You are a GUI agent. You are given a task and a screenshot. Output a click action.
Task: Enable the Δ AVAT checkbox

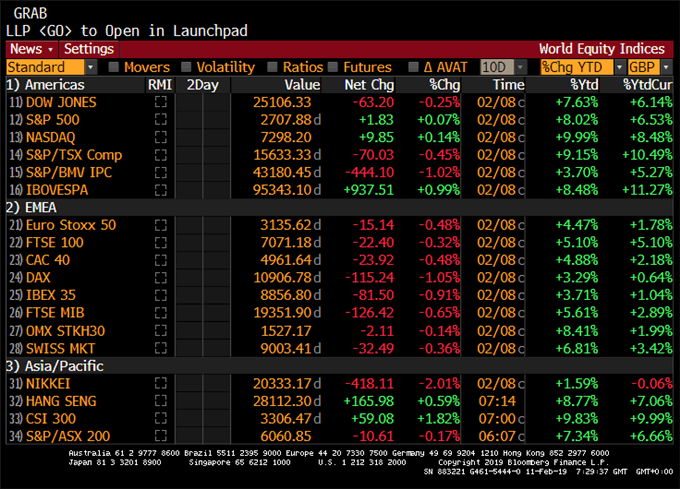(414, 67)
